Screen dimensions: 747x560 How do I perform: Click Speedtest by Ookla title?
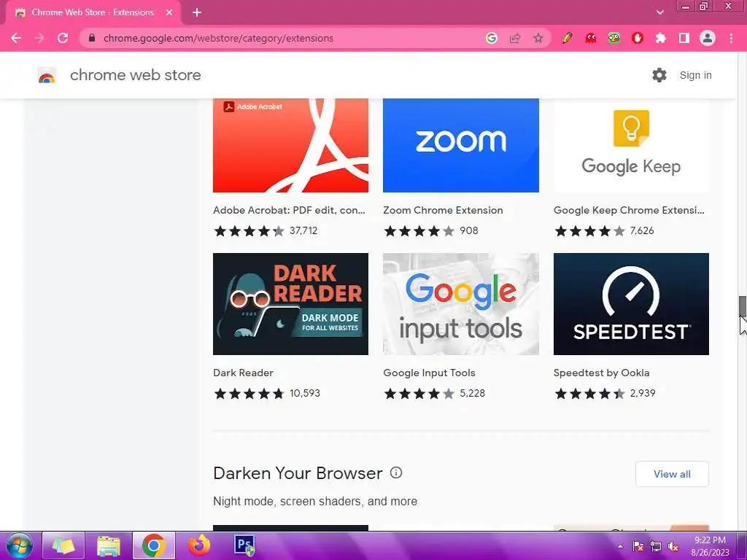[x=601, y=373]
